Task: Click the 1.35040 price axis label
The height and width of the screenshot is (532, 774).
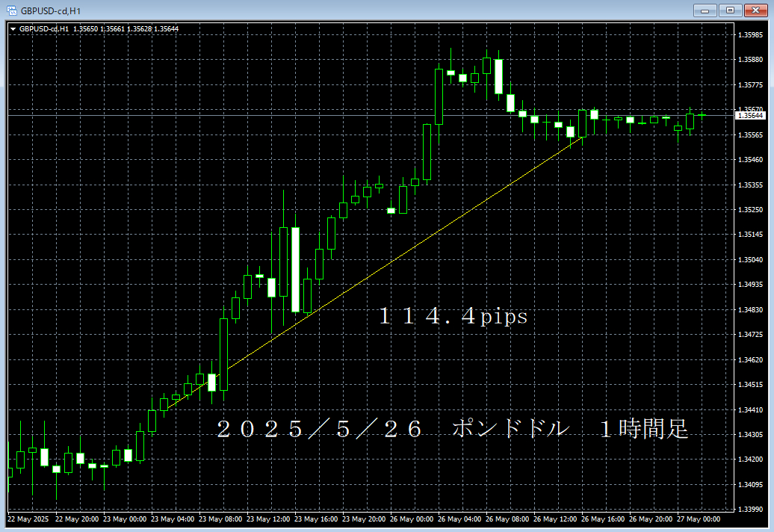Action: [x=749, y=260]
